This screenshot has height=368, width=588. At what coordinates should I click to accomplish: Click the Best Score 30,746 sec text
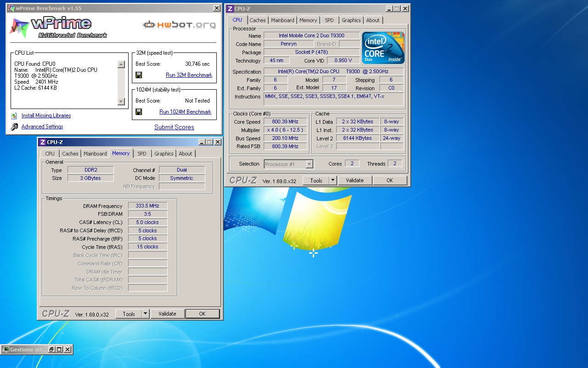pyautogui.click(x=197, y=64)
